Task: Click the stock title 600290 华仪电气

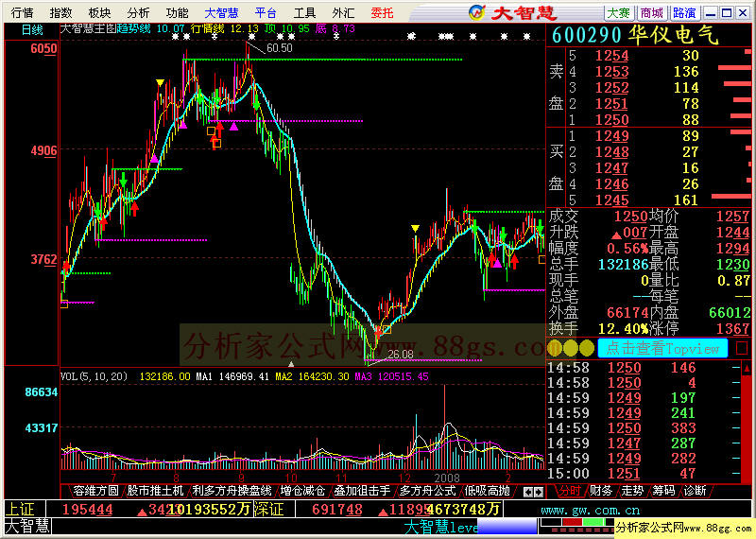Action: (635, 35)
